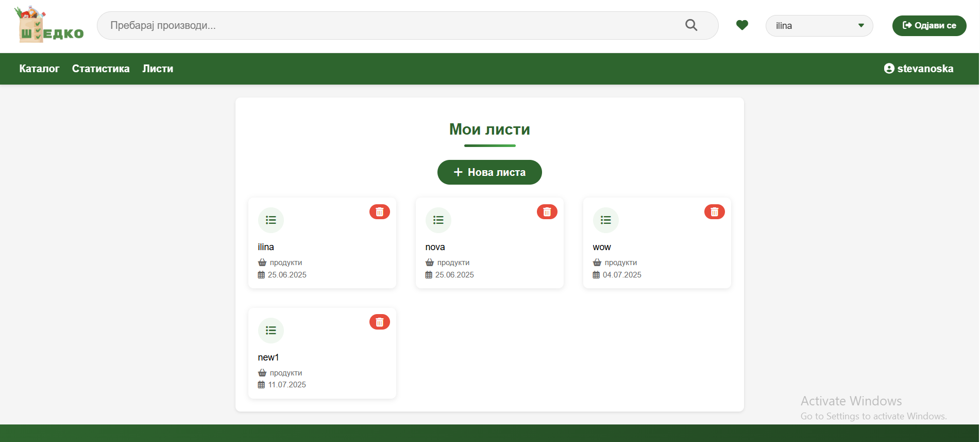The image size is (980, 442).
Task: Open the stevanoska user profile link
Action: [919, 69]
